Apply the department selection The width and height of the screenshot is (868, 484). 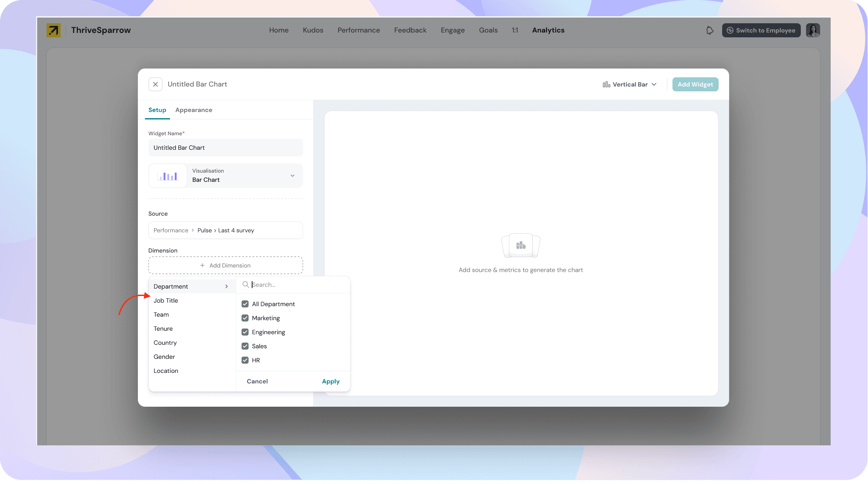331,381
